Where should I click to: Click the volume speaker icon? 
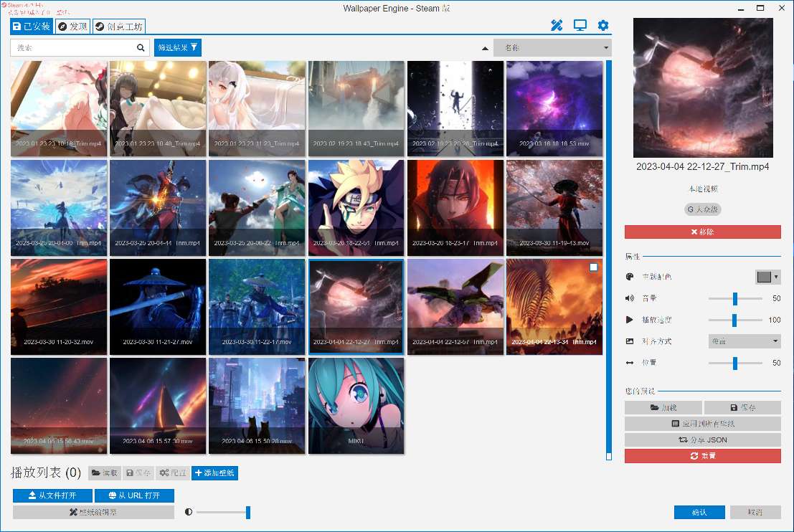630,298
